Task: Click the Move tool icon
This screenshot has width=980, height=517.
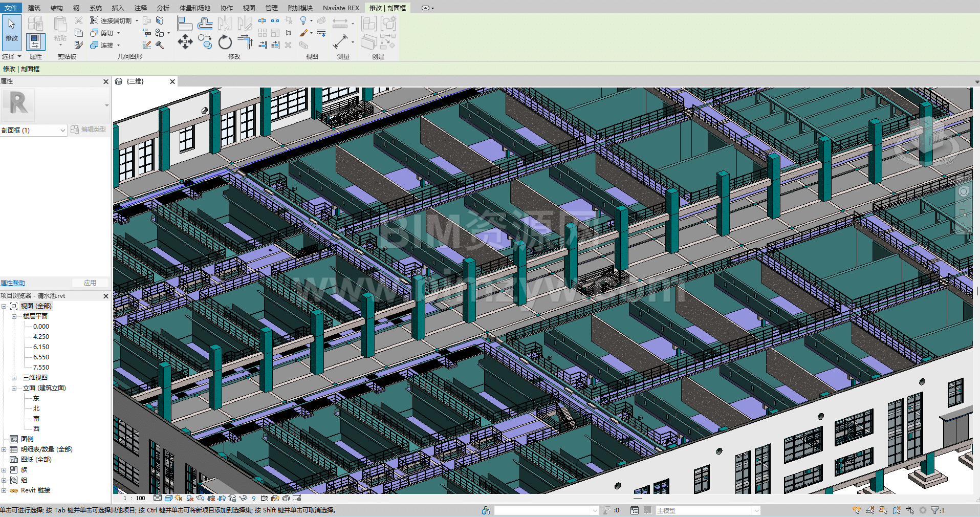Action: pos(185,42)
